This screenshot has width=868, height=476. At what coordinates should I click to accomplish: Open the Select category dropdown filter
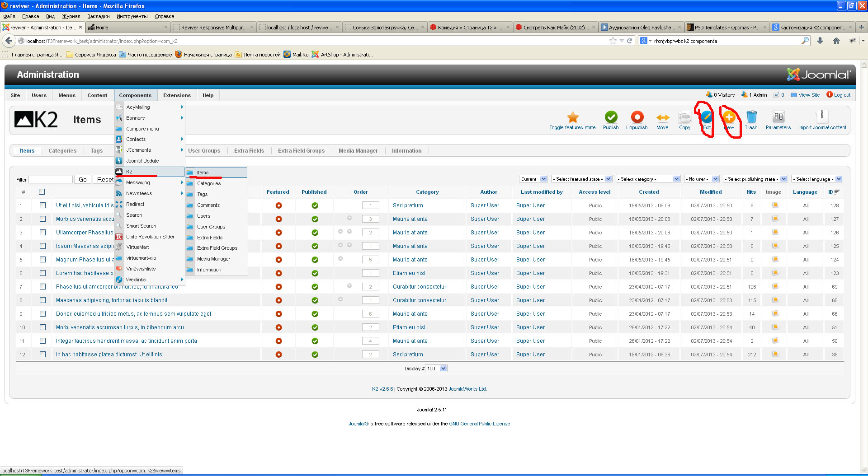[648, 179]
